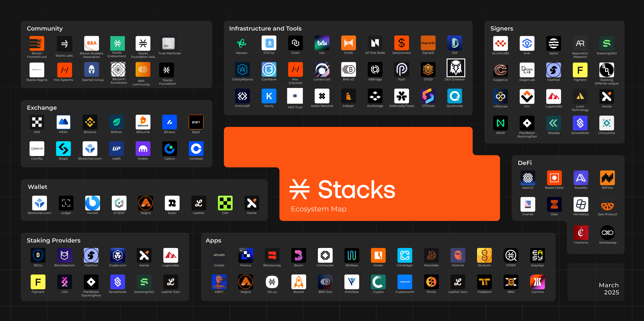Click the March 2025 date box
This screenshot has width=644, height=321.
point(609,288)
